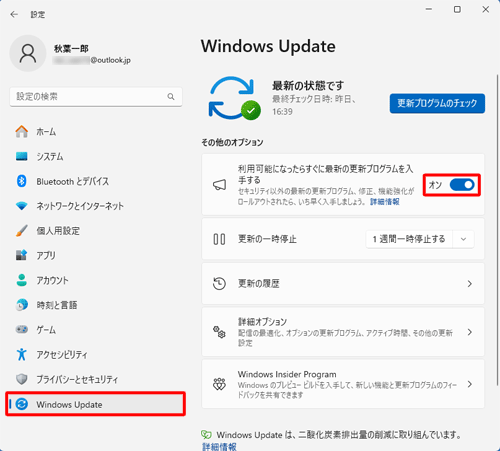The height and width of the screenshot is (451, 500).
Task: Click the アカウント person icon
Action: [x=22, y=280]
